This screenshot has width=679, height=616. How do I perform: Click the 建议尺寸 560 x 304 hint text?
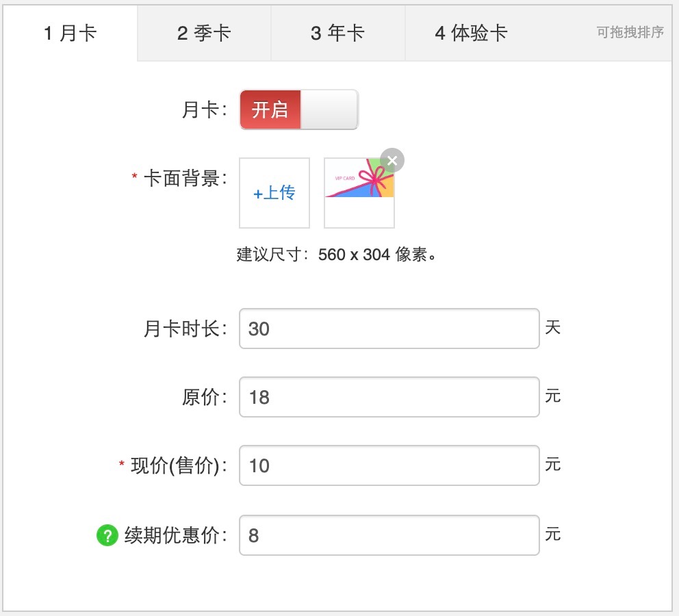tap(337, 255)
